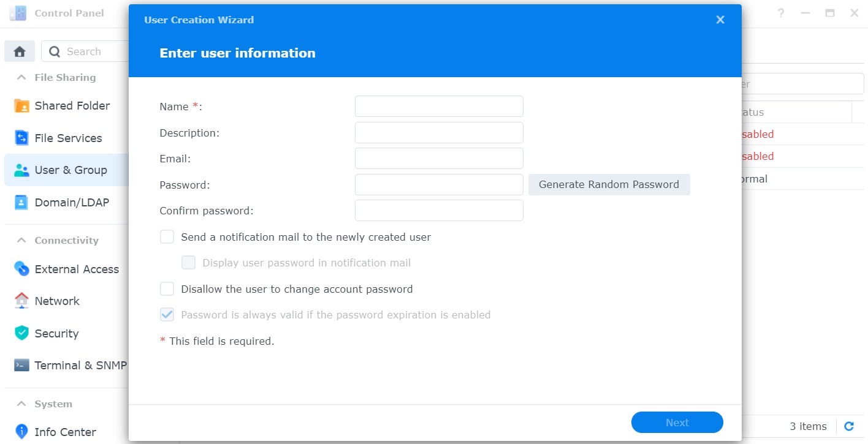
Task: Click the 'Enter user information' heading
Action: pyautogui.click(x=237, y=53)
